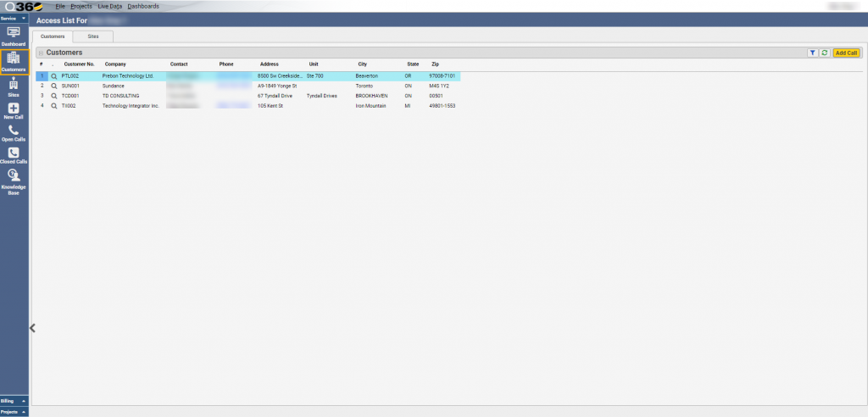The width and height of the screenshot is (868, 417).
Task: Switch to the Sites tab
Action: pyautogui.click(x=93, y=36)
